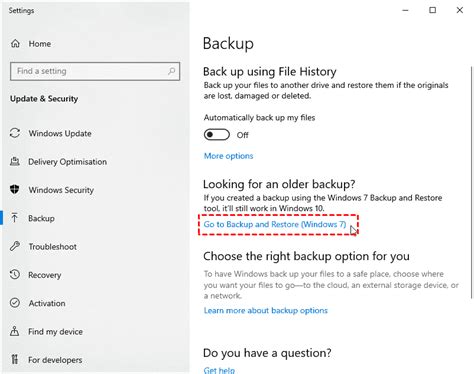Click the Windows Update sync icon

[15, 133]
